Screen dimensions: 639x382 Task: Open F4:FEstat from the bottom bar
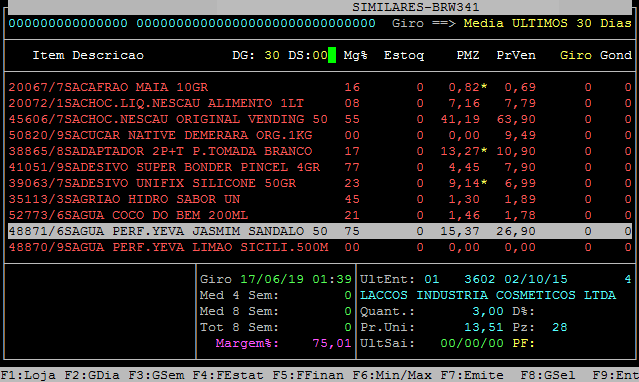tap(228, 375)
